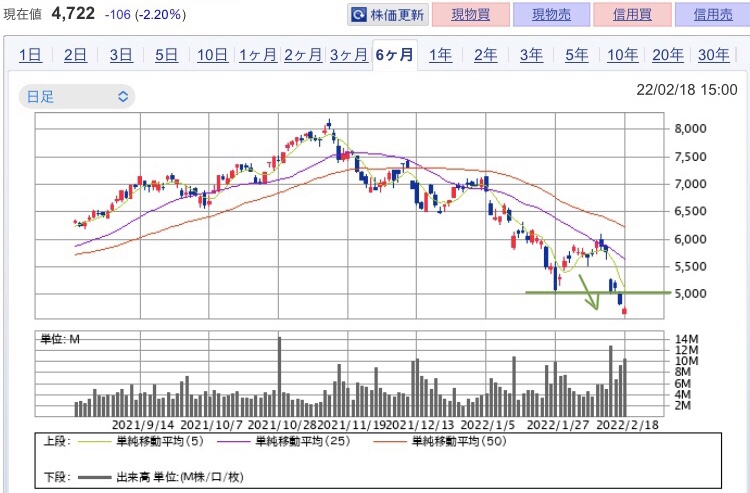Click the last red candlestick below 5,000

click(624, 311)
